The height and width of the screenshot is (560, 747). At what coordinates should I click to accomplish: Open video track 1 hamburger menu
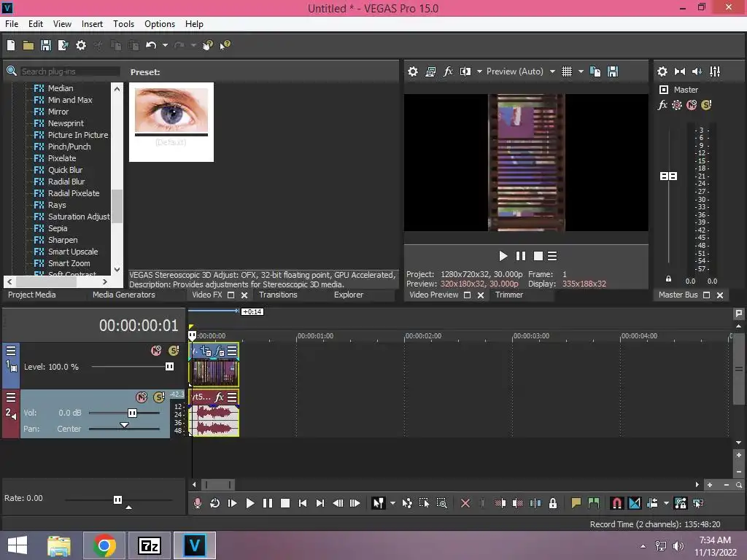pyautogui.click(x=10, y=351)
